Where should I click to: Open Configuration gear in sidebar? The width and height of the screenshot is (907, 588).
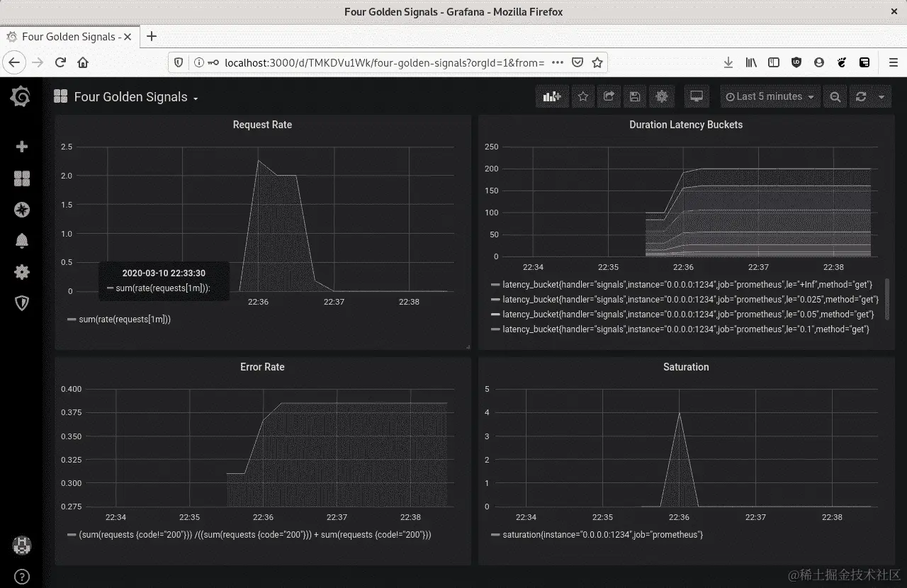point(22,272)
